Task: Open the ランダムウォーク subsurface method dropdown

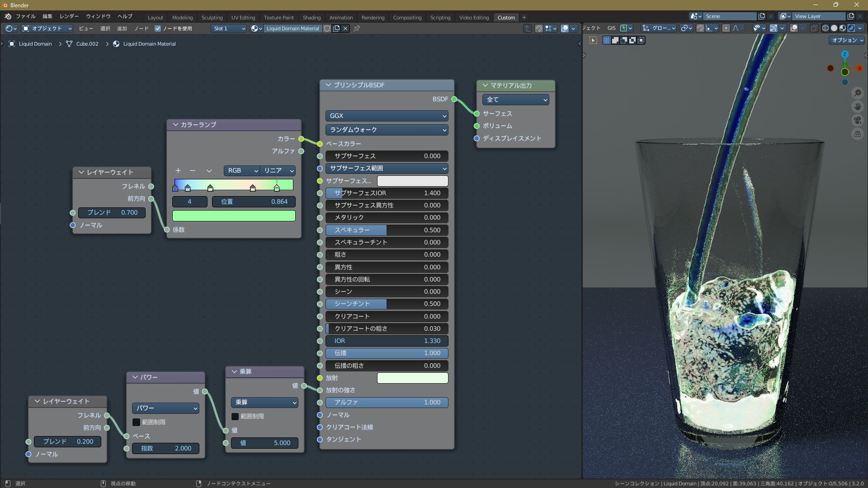Action: pyautogui.click(x=387, y=130)
